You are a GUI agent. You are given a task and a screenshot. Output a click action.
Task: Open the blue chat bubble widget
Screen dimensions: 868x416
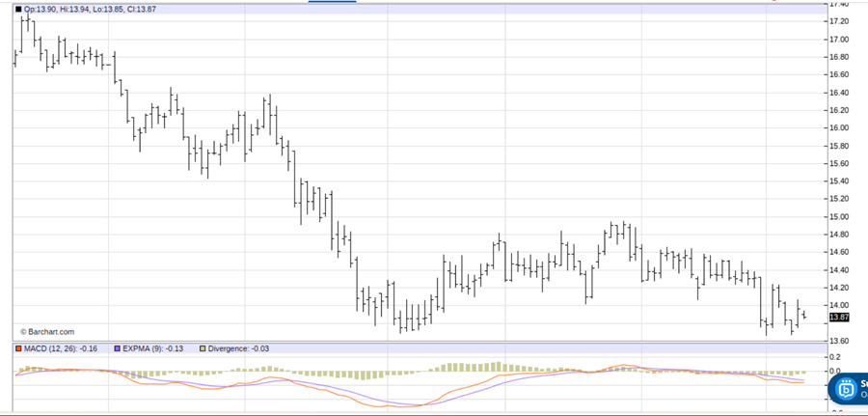[848, 387]
